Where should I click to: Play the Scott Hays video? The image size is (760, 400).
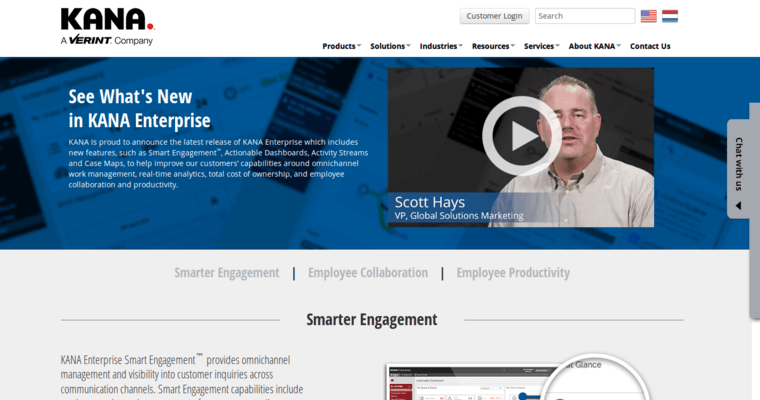(x=521, y=135)
